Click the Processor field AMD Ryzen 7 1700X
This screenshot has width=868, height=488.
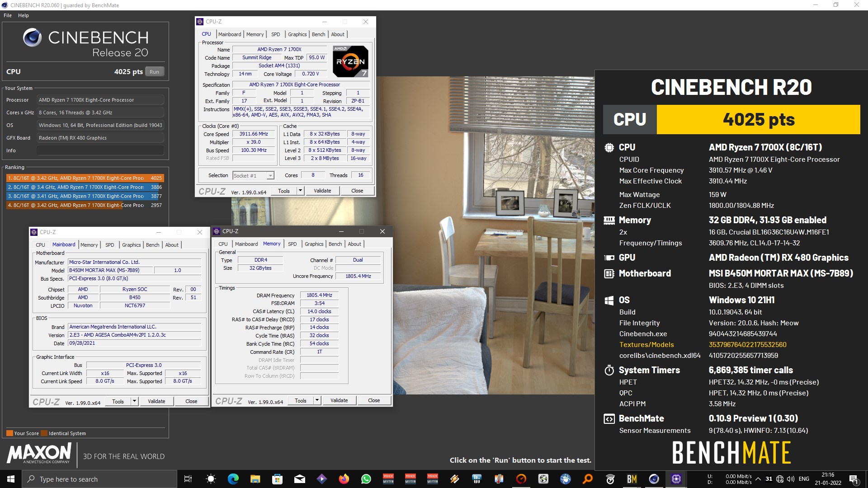(x=100, y=100)
